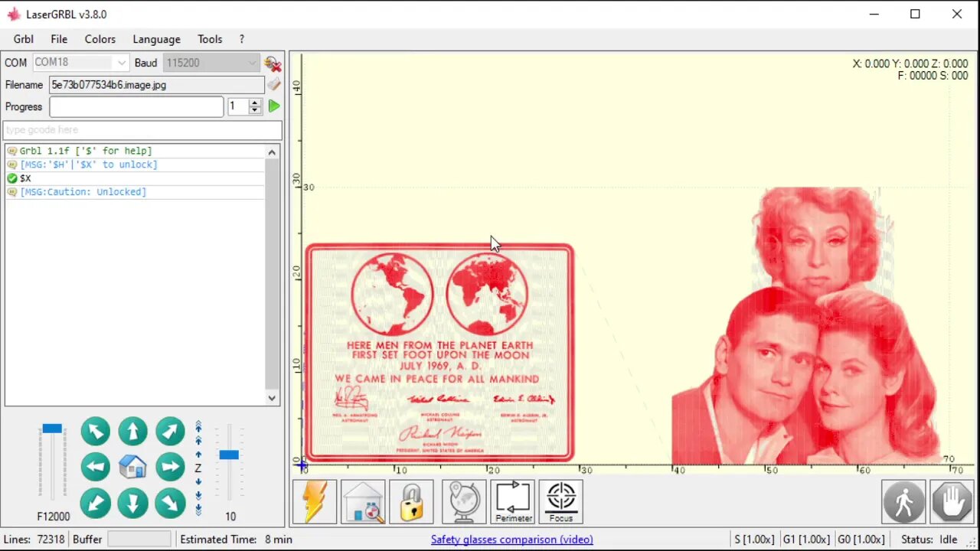
Task: Lower Z using the triple-chevron down arrow
Action: (x=198, y=509)
